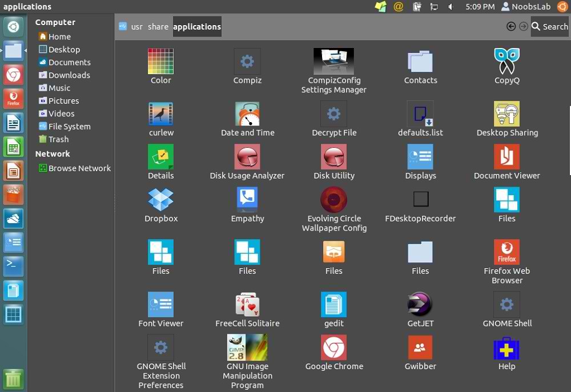
Task: Open Trash from the dock
Action: click(x=13, y=378)
